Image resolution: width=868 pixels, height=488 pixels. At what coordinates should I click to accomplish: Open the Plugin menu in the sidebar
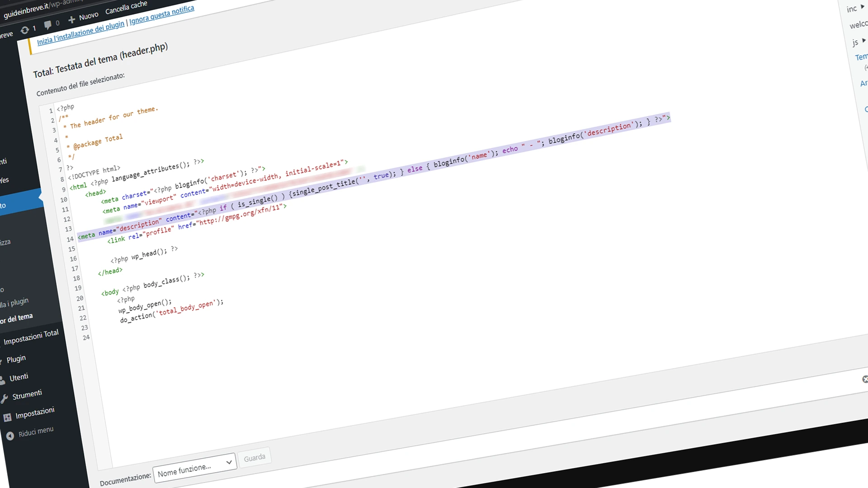point(16,359)
